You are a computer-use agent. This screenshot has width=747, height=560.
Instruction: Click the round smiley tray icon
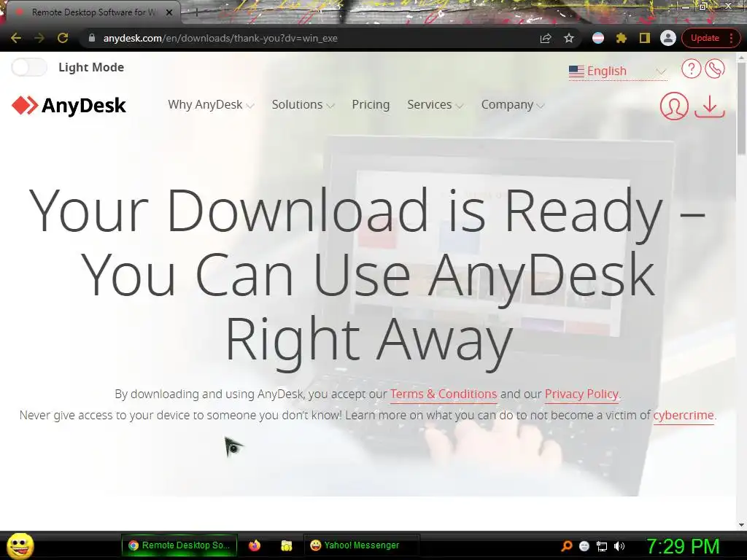click(x=584, y=546)
